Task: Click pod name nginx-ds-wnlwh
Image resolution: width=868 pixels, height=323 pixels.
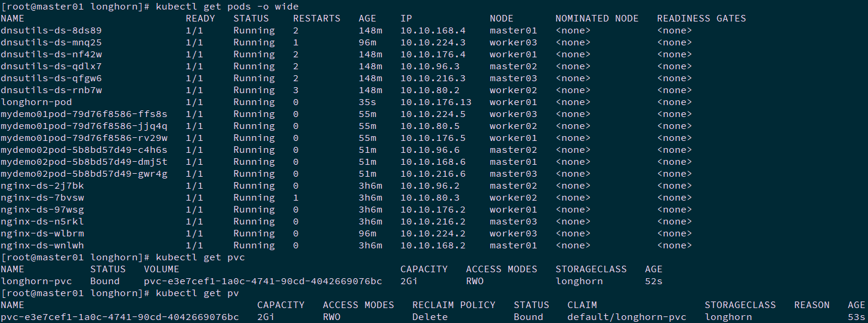Action: point(42,245)
